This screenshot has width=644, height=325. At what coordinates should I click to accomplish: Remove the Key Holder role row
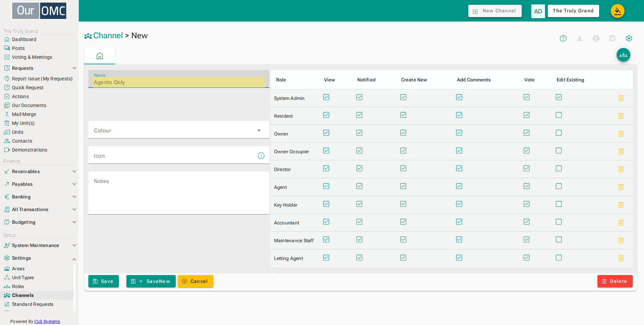click(621, 205)
